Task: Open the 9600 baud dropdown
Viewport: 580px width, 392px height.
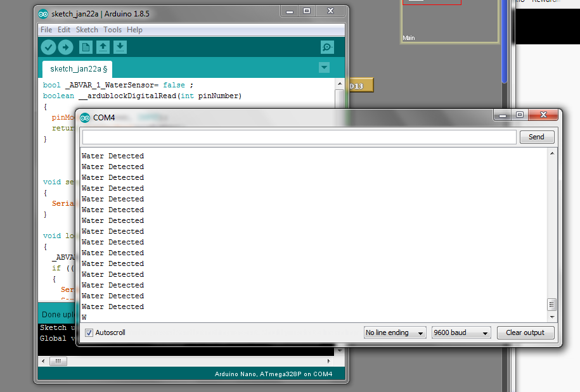Action: 461,332
